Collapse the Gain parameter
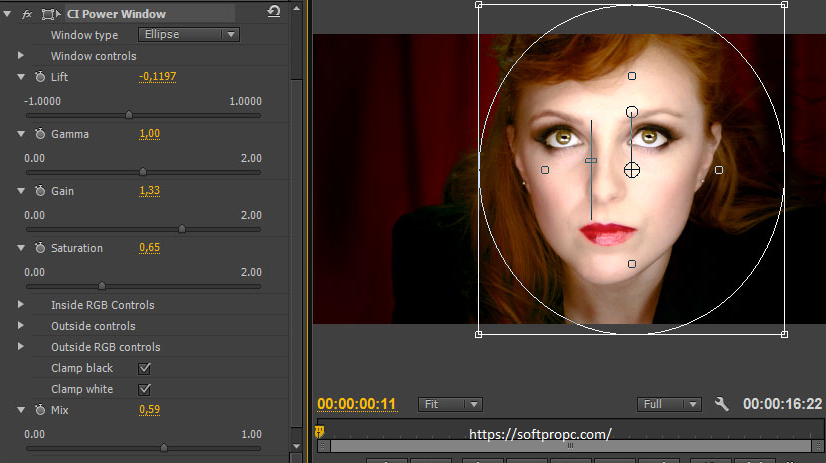Viewport: 826px width, 463px height. [21, 191]
